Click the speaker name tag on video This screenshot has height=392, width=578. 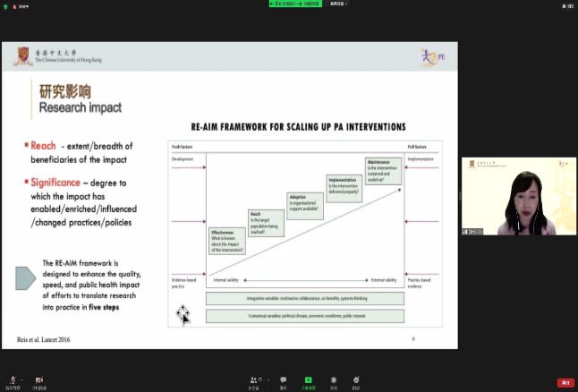click(472, 232)
